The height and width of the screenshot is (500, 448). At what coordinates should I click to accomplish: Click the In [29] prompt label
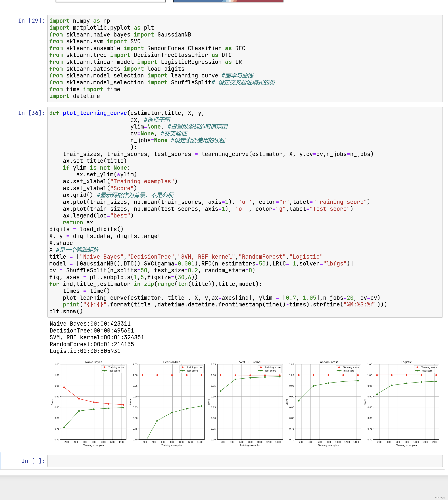[32, 21]
